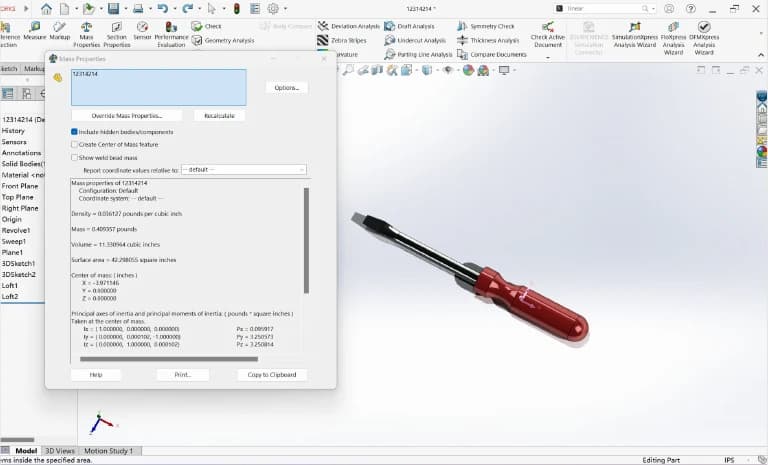Switch to the Model tab
The image size is (768, 465).
tap(26, 451)
